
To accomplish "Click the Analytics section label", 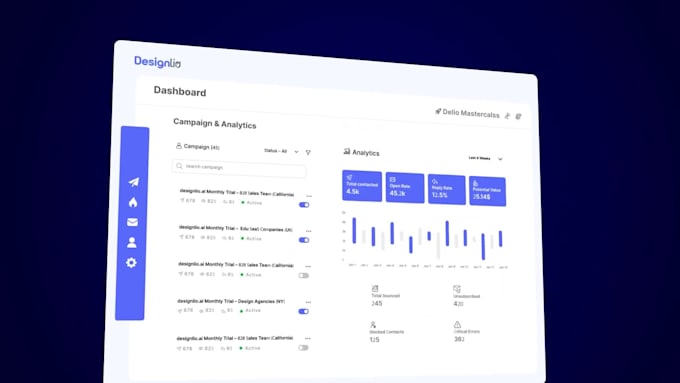I will pos(366,153).
